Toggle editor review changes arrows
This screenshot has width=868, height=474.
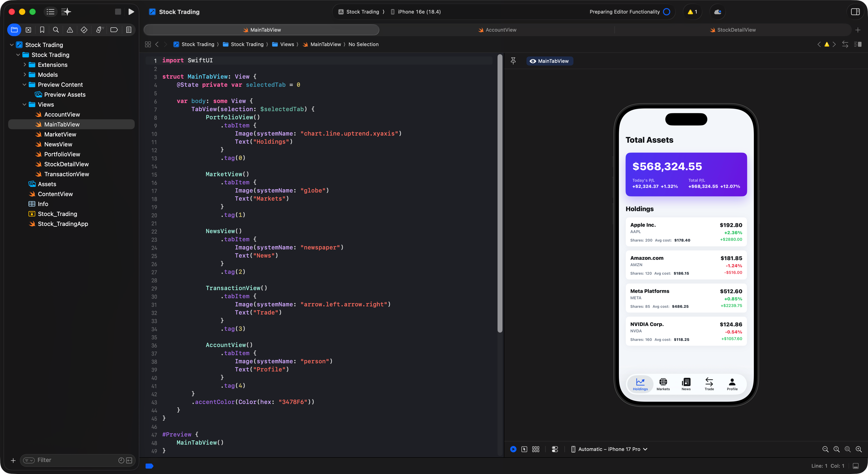click(x=845, y=45)
